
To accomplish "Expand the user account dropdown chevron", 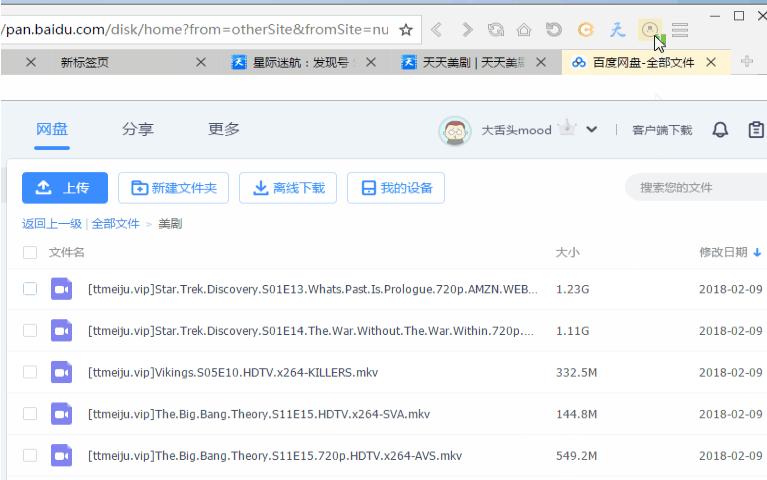I will [x=591, y=130].
